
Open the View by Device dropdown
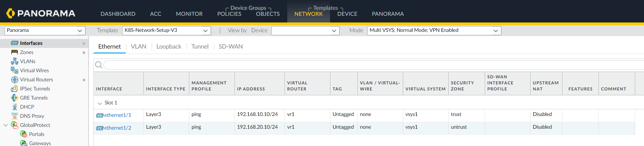click(305, 30)
